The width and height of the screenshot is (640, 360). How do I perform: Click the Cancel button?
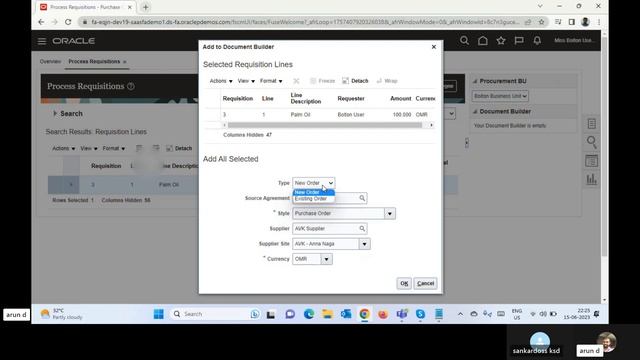click(x=425, y=283)
